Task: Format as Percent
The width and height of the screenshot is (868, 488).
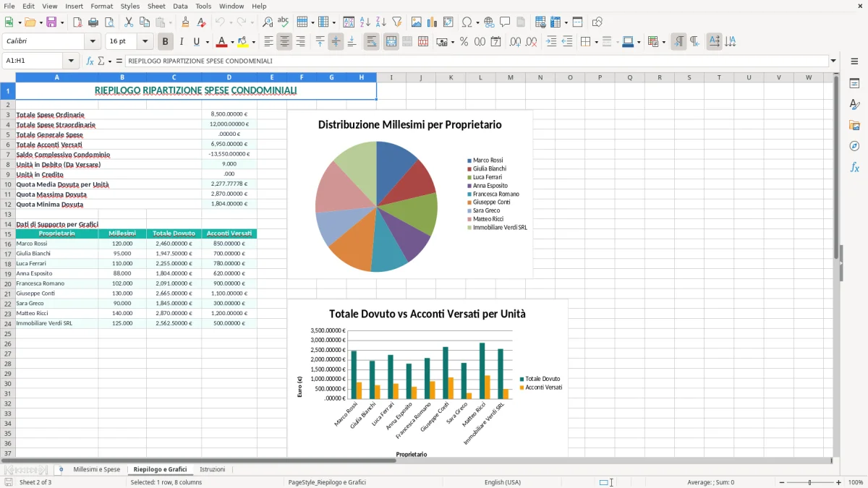Action: [464, 42]
